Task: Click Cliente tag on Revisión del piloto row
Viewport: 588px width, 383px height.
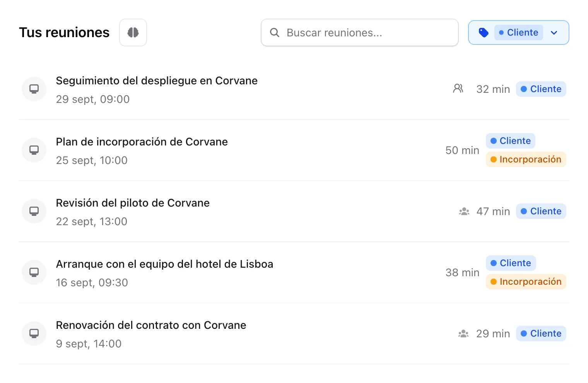Action: coord(541,211)
